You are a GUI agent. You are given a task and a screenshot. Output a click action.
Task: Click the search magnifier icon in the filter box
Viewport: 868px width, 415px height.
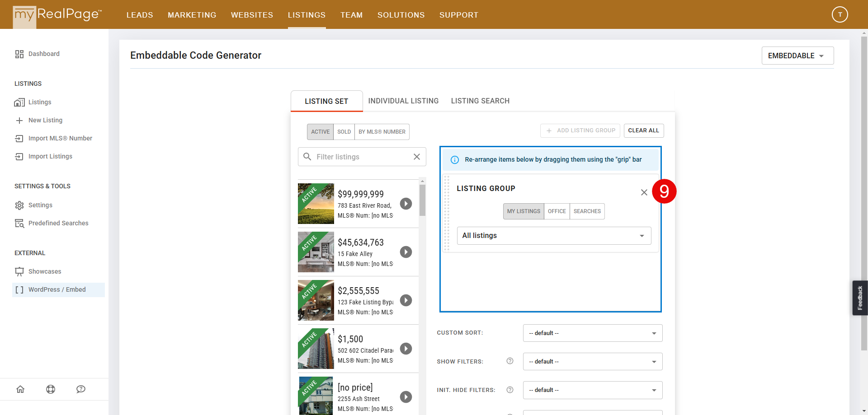coord(307,157)
